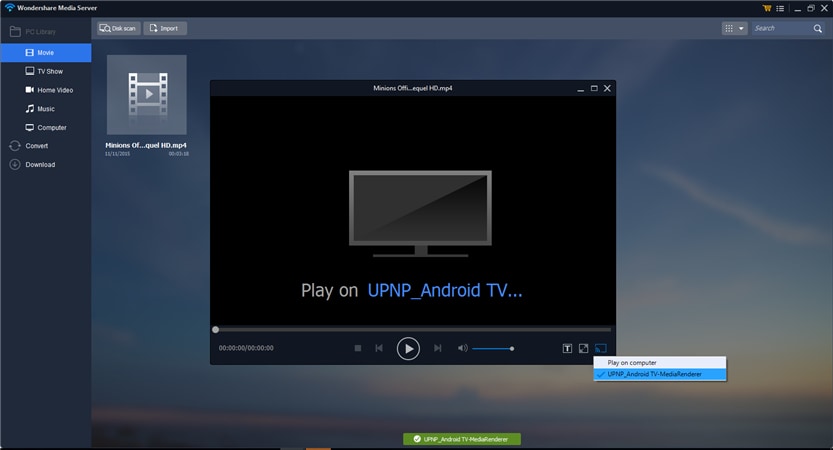The width and height of the screenshot is (833, 450).
Task: Toggle subtitles with the T icon
Action: pos(567,349)
